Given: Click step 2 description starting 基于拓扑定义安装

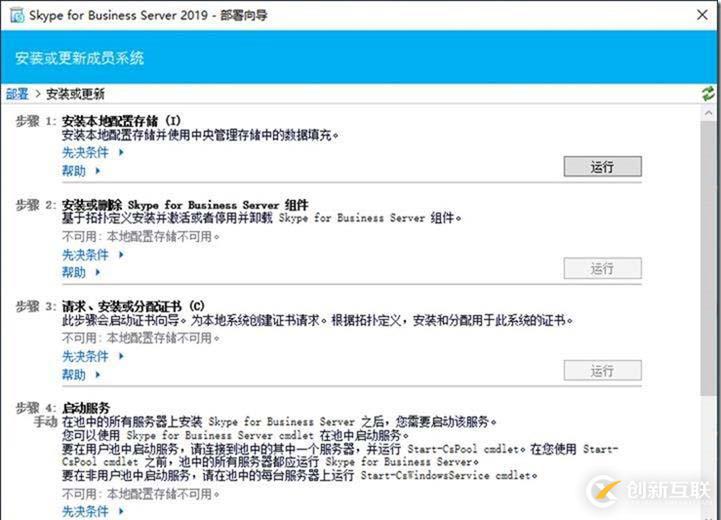Looking at the screenshot, I should [262, 218].
